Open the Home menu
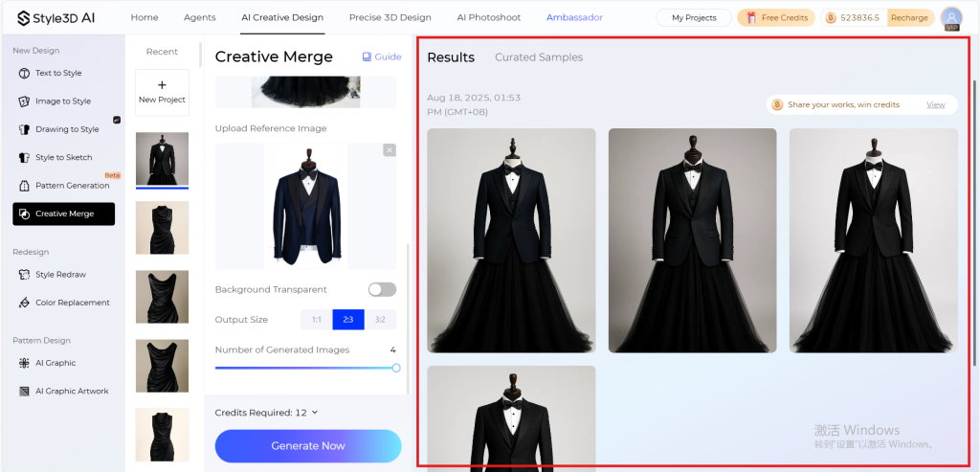 (x=145, y=17)
